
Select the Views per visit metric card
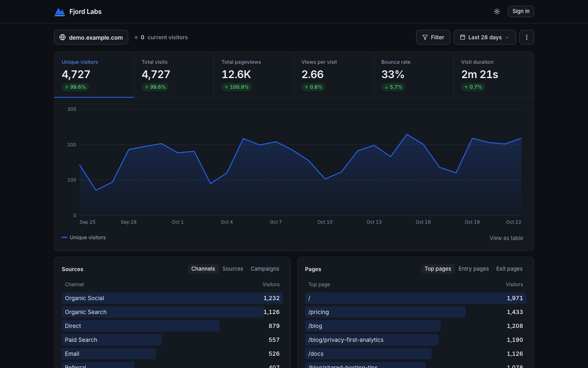coord(334,74)
